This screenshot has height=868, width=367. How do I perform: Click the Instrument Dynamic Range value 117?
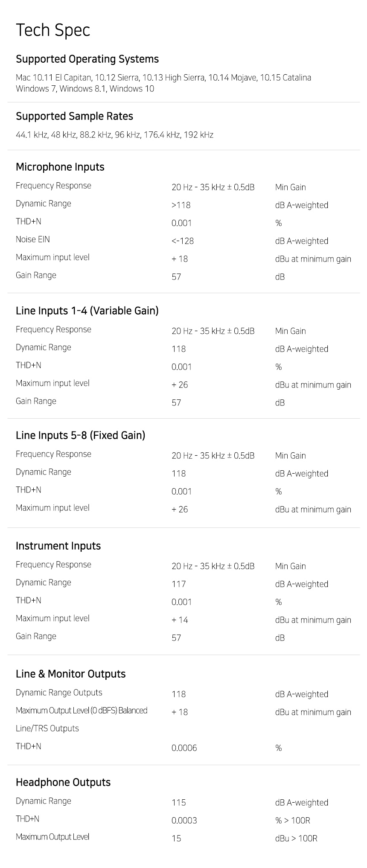179,584
